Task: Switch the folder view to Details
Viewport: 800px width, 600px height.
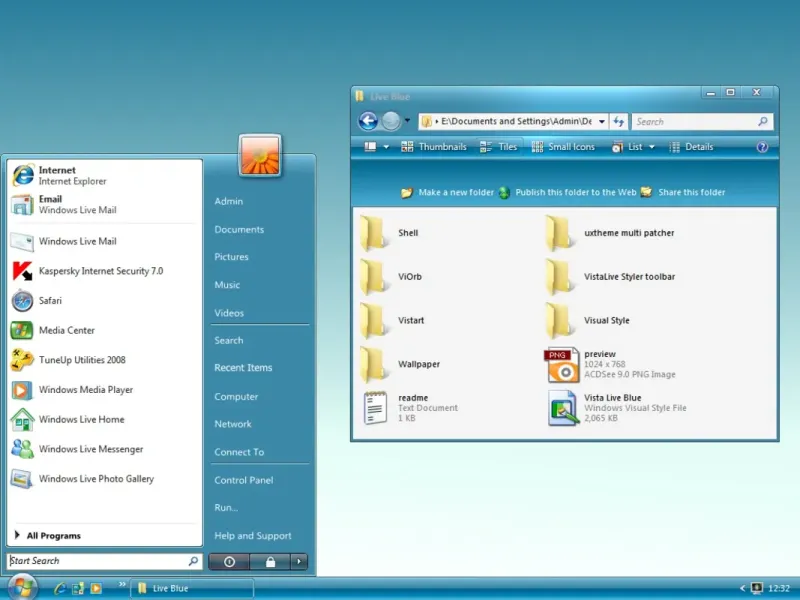Action: (691, 147)
